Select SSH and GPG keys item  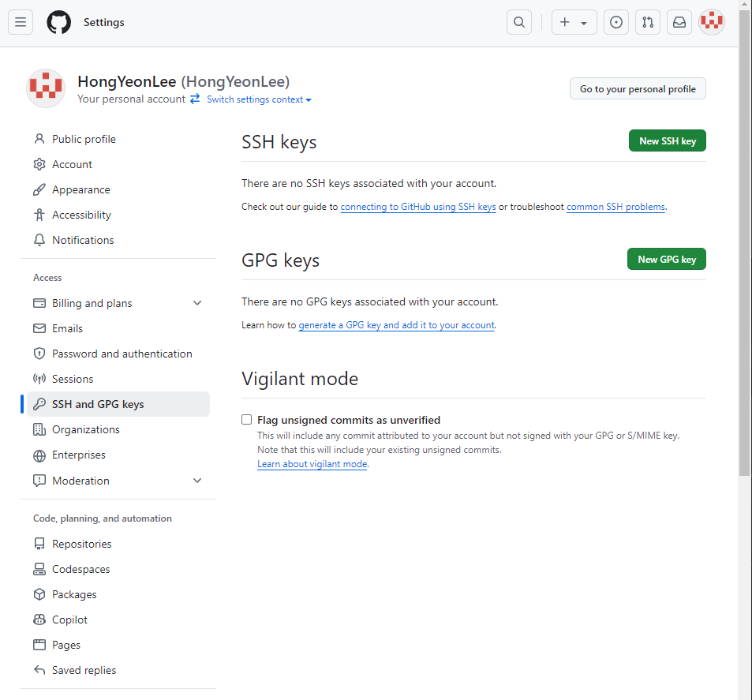pos(118,405)
